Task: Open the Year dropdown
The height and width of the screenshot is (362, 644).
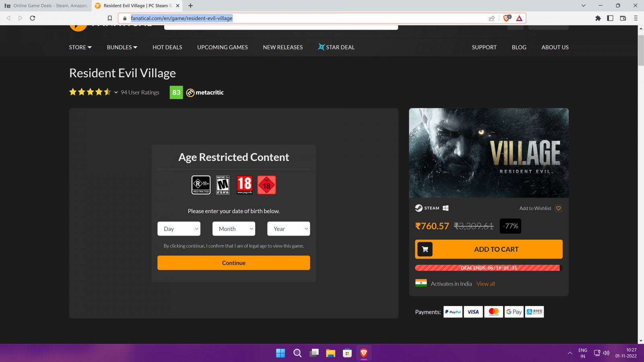Action: point(289,228)
